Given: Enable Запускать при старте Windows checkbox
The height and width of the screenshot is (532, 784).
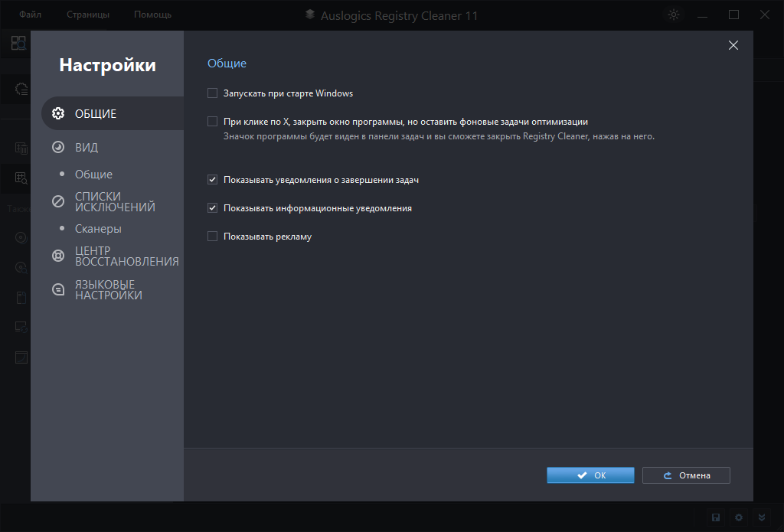Looking at the screenshot, I should [x=213, y=93].
